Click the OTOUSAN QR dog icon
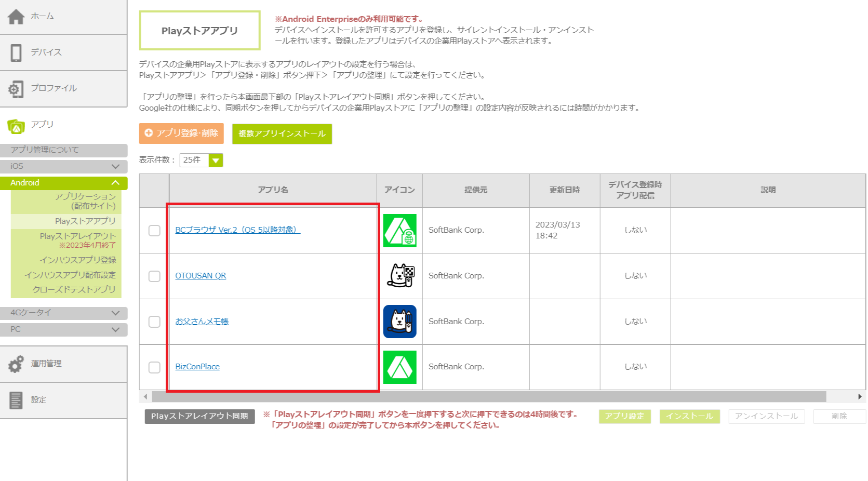 click(399, 276)
